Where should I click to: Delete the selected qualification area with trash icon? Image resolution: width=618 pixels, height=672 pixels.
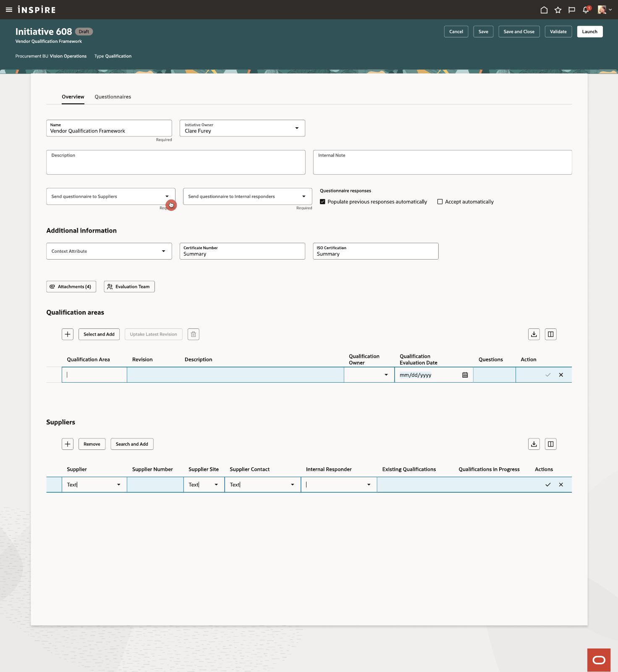pos(194,334)
